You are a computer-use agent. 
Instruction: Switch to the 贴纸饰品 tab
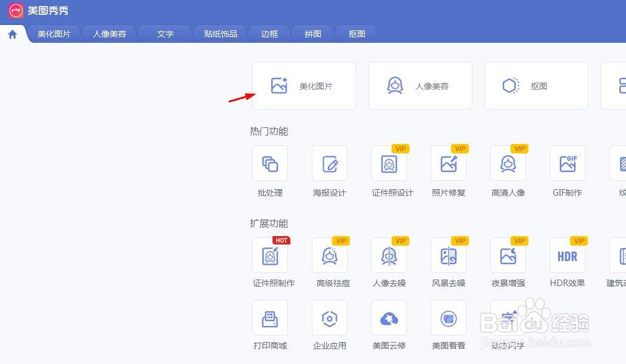(219, 34)
